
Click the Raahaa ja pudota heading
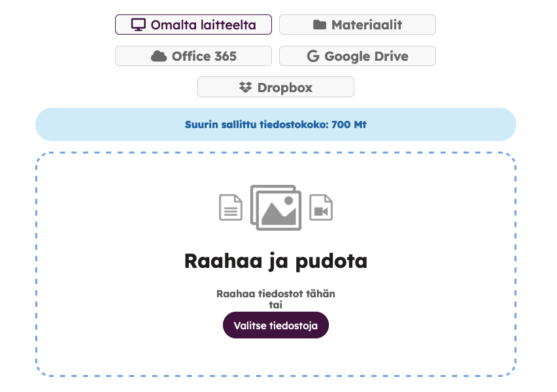[276, 262]
